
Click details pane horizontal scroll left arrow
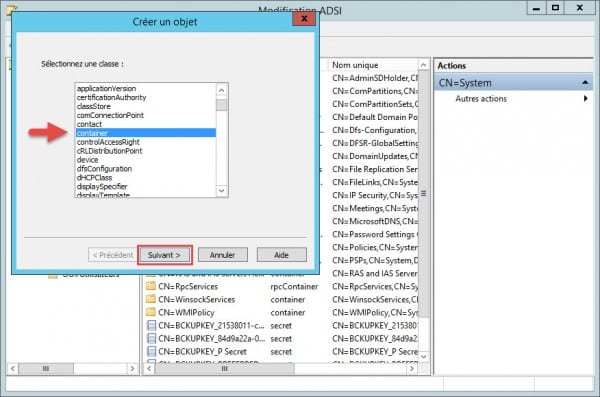(x=149, y=369)
